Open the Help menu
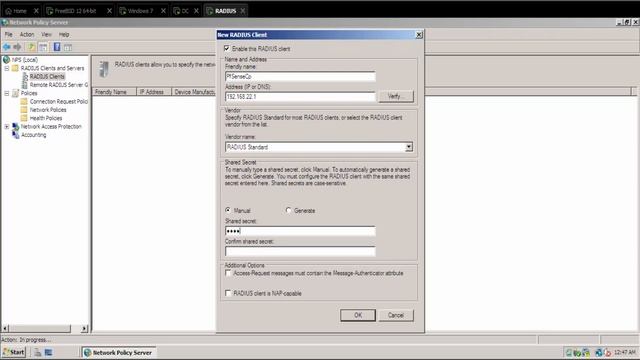 (x=64, y=35)
